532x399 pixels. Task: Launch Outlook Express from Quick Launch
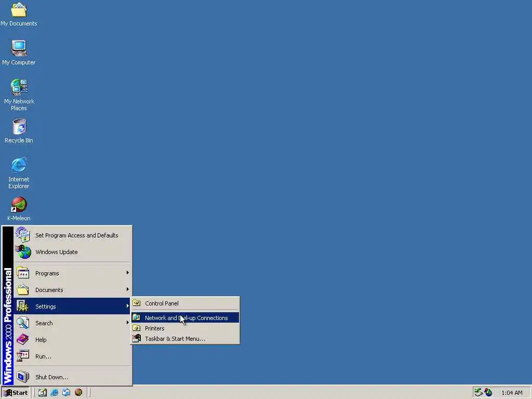click(66, 393)
